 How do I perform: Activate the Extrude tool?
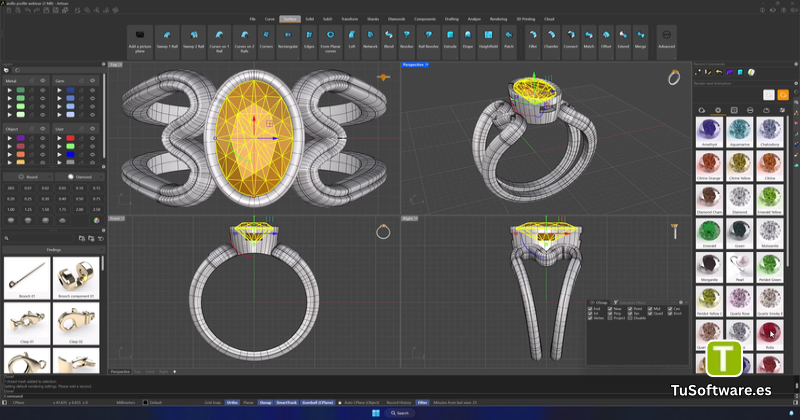point(450,40)
